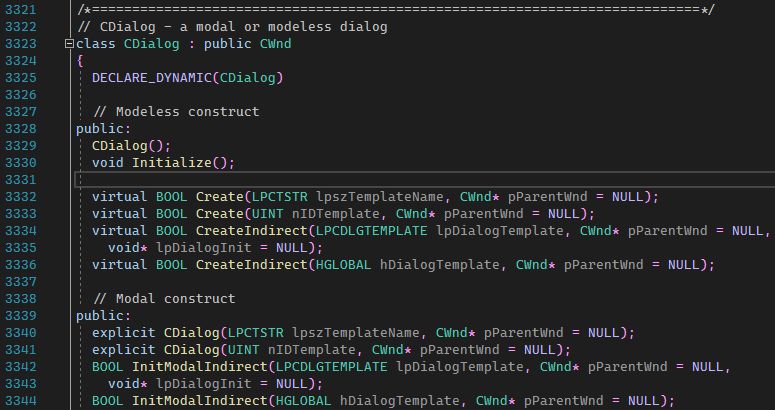This screenshot has width=775, height=410.
Task: Click 'public:' on line 3339
Action: [104, 316]
